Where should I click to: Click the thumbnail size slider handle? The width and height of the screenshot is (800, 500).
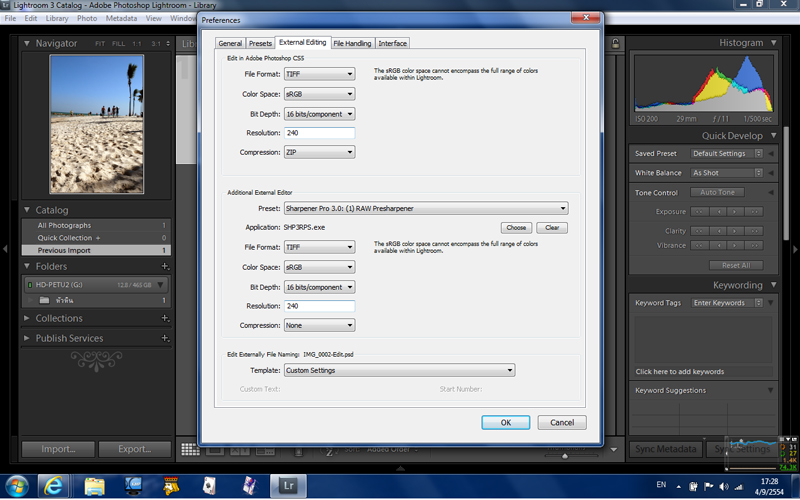point(565,456)
